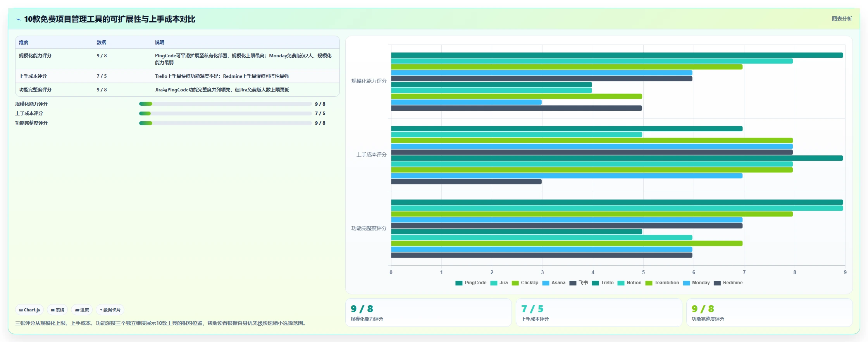
Task: Click the bottom Redmine bar in 上手成本评分 group
Action: [x=466, y=182]
